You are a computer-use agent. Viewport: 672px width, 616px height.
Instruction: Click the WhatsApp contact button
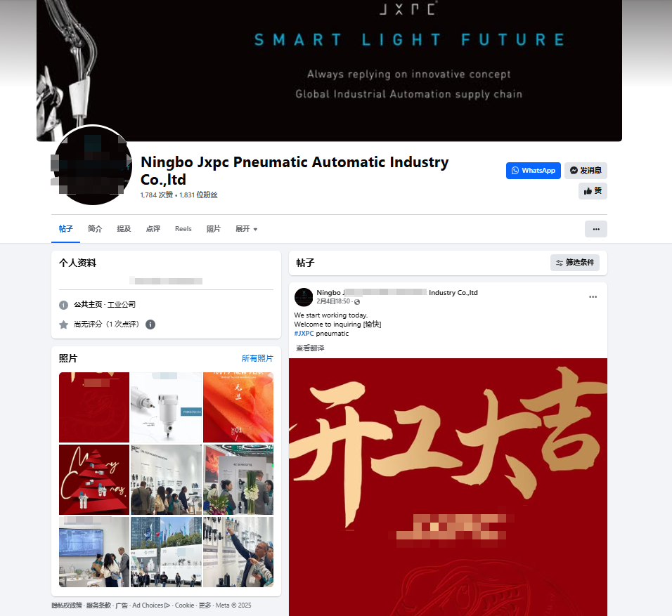pos(533,171)
